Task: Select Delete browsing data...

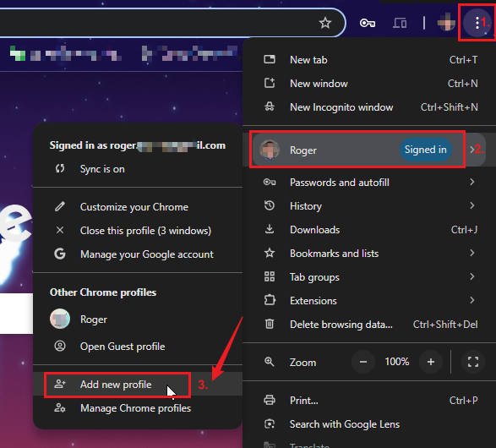Action: pos(369,324)
